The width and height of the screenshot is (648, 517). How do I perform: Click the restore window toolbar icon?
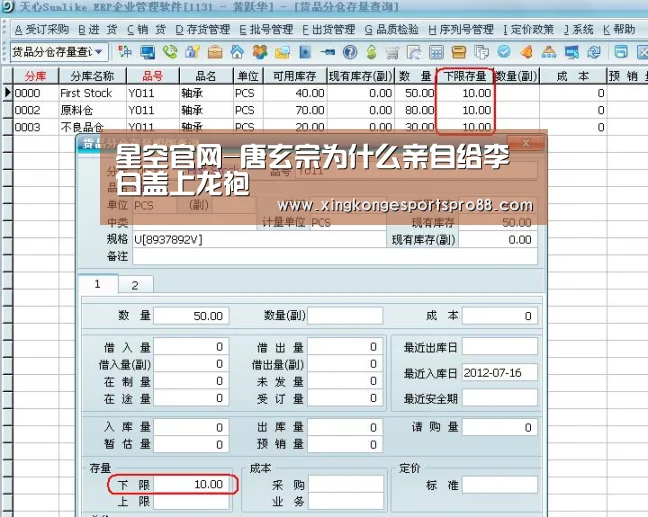621,52
